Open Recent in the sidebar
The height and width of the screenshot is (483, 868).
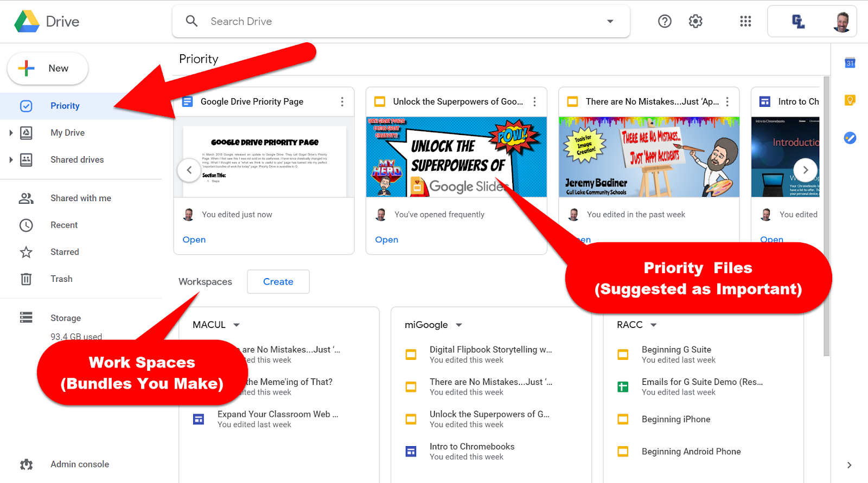[x=64, y=225]
